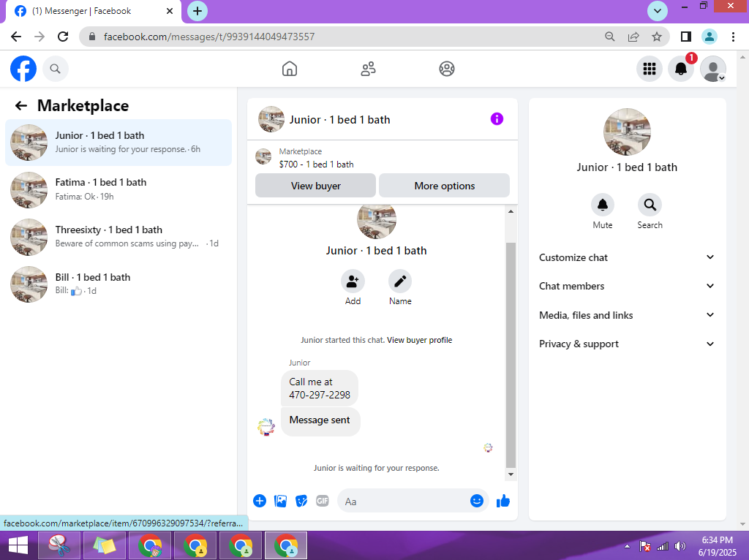This screenshot has width=749, height=560.
Task: Mute the conversation with the bell icon
Action: click(603, 205)
